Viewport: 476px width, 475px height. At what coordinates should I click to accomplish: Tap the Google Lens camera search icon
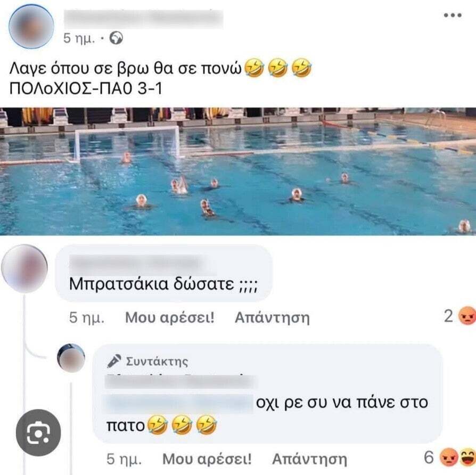38,432
